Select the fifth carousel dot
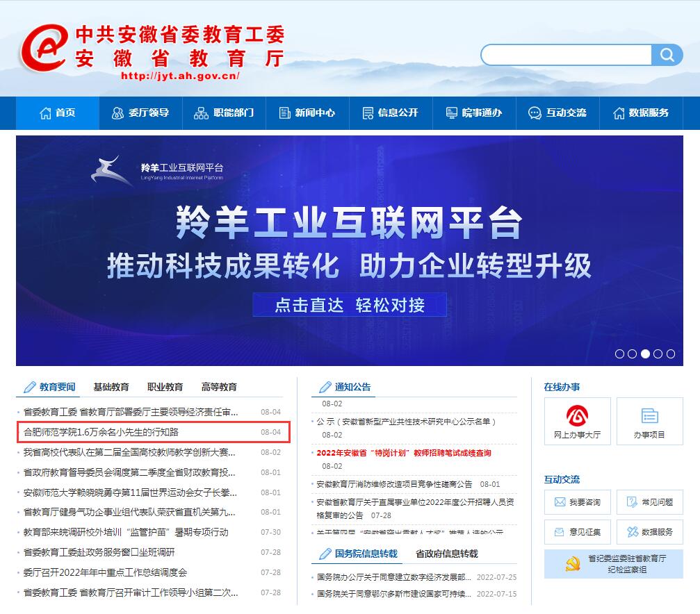 [671, 354]
